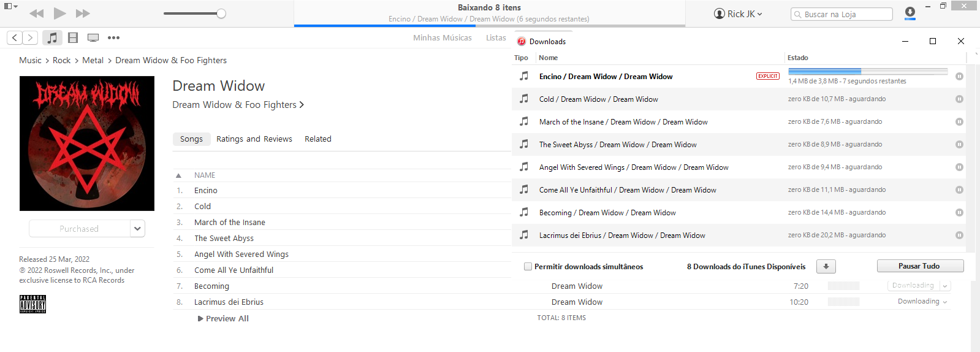This screenshot has height=352, width=980.
Task: Click the Parental Advisory badge
Action: point(32,304)
